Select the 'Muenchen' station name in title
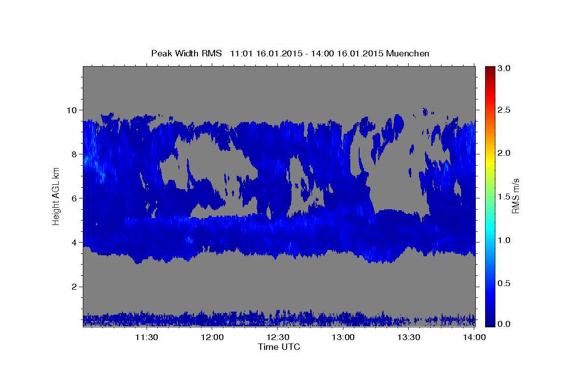 [408, 53]
